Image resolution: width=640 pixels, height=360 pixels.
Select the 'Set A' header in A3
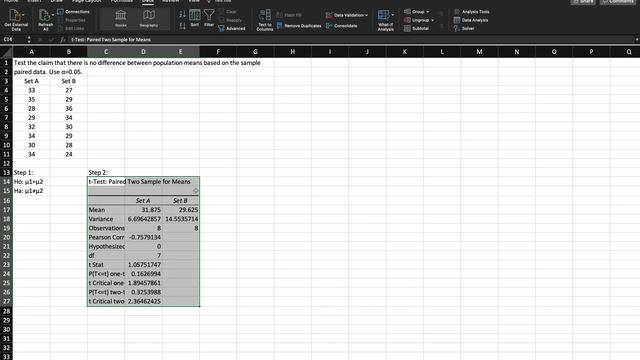(31, 81)
